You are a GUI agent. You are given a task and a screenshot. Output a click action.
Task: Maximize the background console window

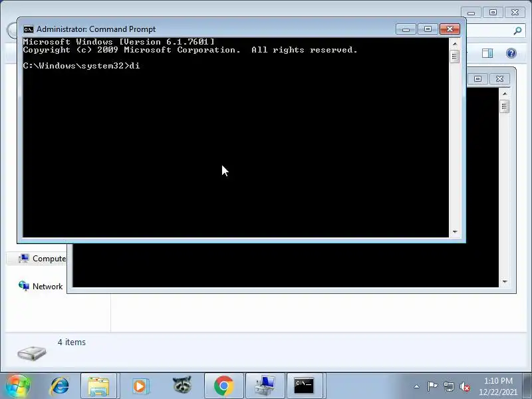click(477, 78)
